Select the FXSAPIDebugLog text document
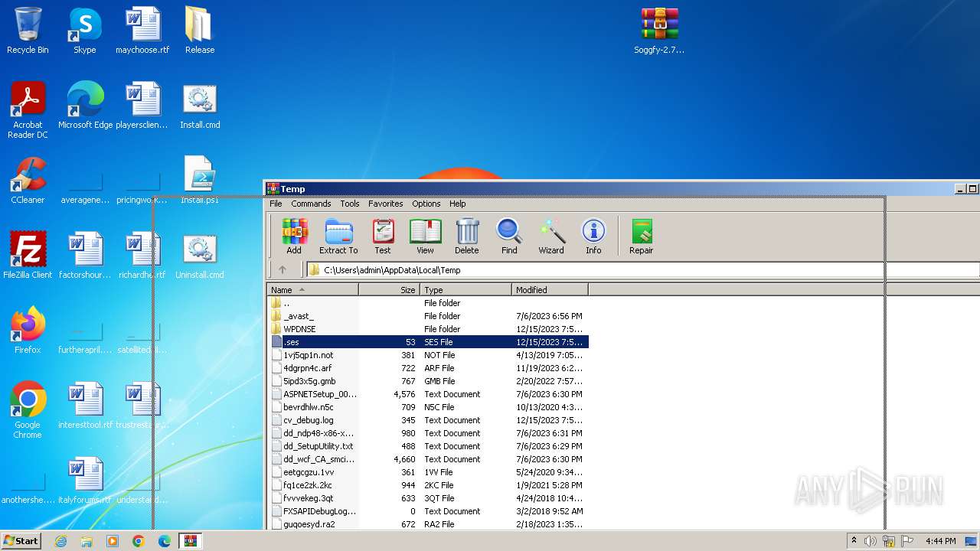The image size is (980, 551). click(x=427, y=511)
